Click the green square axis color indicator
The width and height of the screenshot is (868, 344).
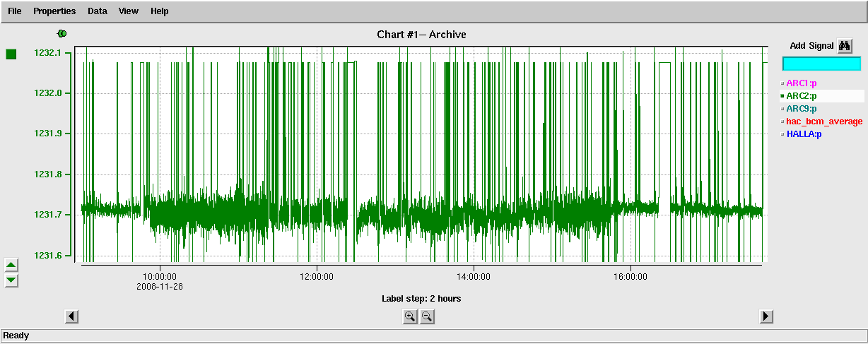tap(11, 54)
